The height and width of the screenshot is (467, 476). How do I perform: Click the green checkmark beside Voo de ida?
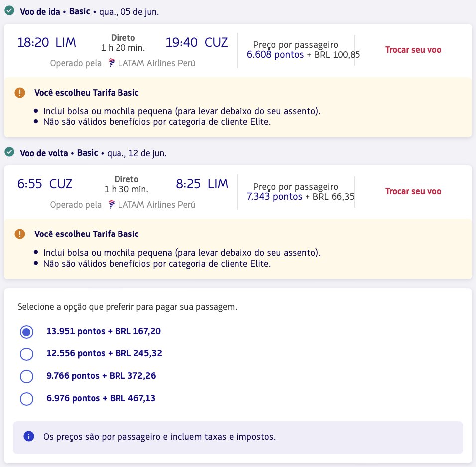(x=9, y=11)
